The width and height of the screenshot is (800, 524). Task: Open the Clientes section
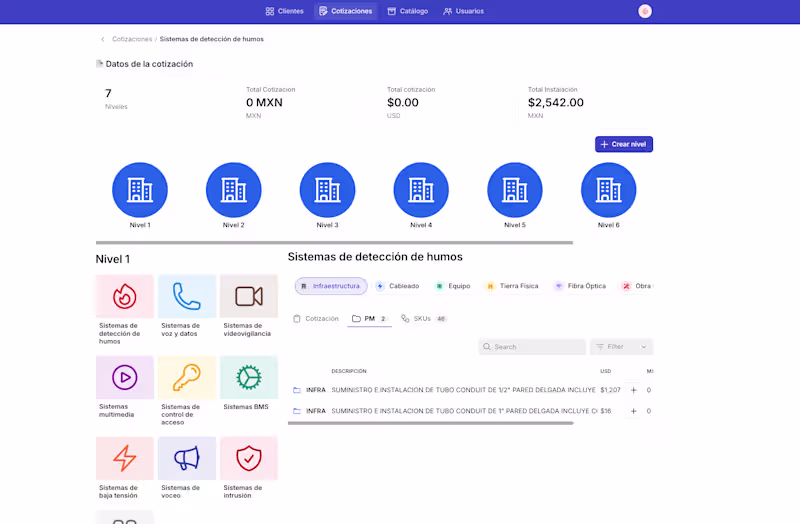pos(284,11)
